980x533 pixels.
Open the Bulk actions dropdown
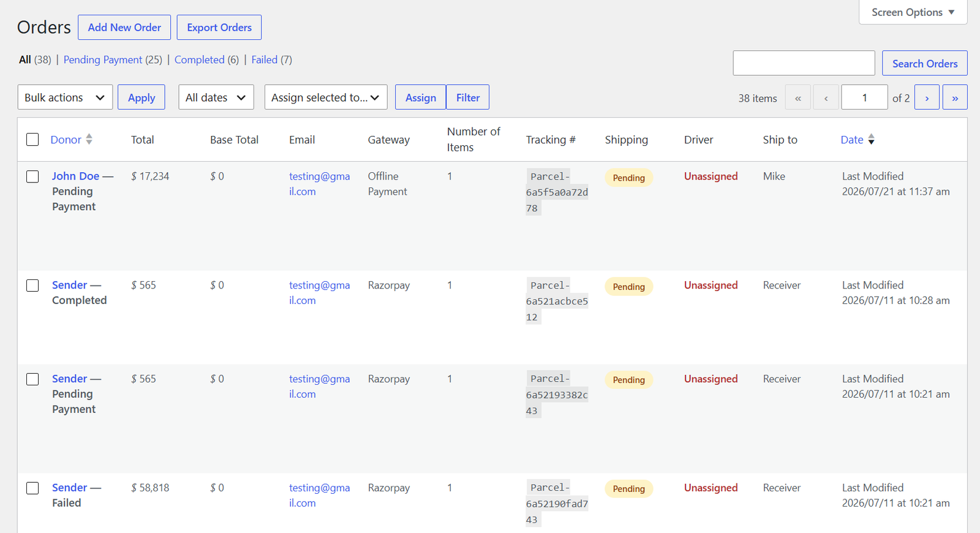[65, 97]
